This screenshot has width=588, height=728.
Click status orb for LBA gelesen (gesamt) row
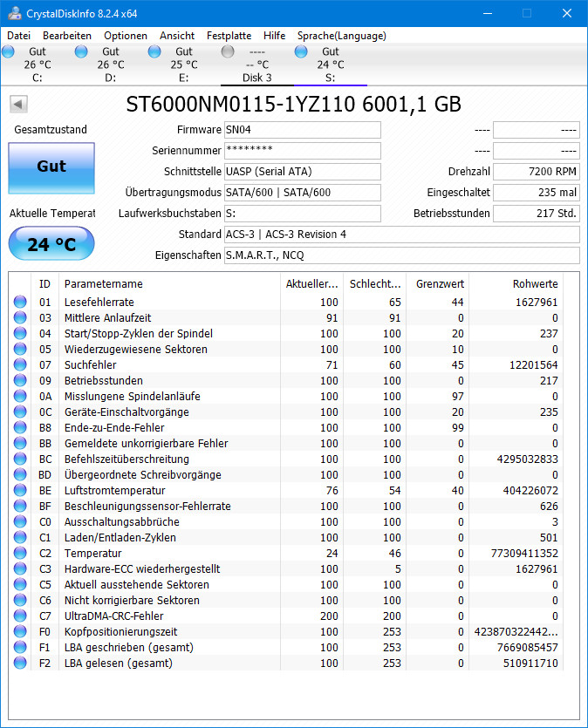point(20,663)
